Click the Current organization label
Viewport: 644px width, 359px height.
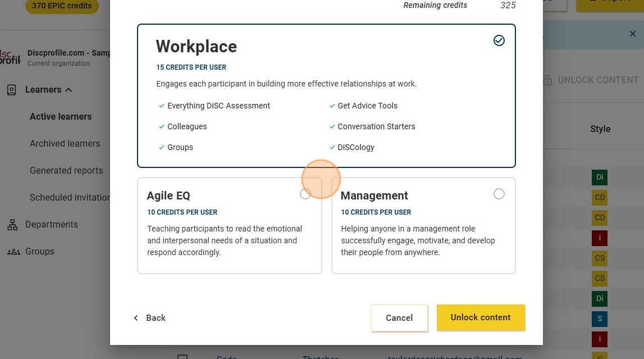point(59,63)
